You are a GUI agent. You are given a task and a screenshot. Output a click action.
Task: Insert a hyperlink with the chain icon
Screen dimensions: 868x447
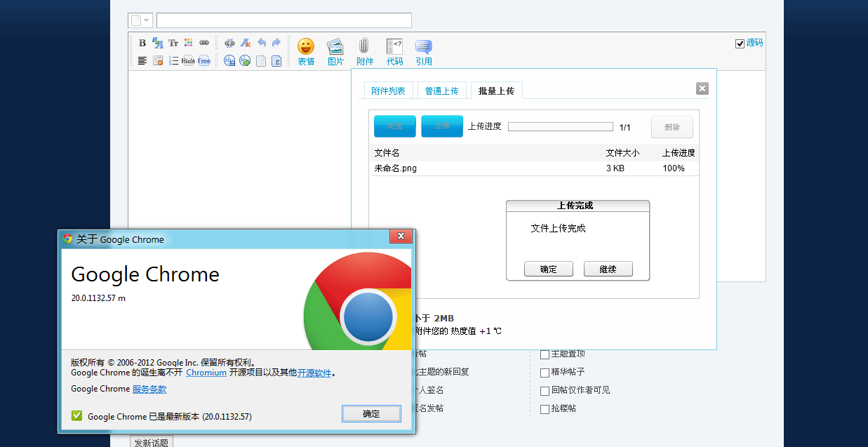[204, 43]
